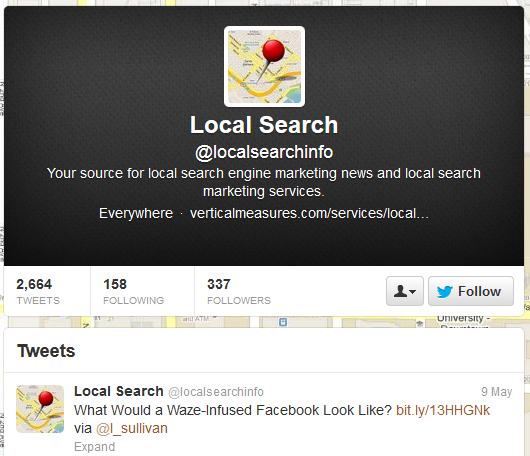Click the Everywhere location text

(x=136, y=213)
